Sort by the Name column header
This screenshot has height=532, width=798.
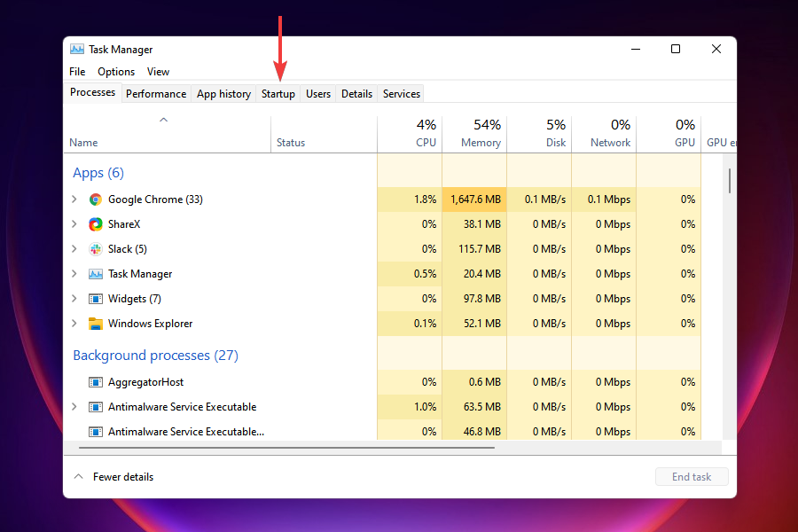point(167,135)
